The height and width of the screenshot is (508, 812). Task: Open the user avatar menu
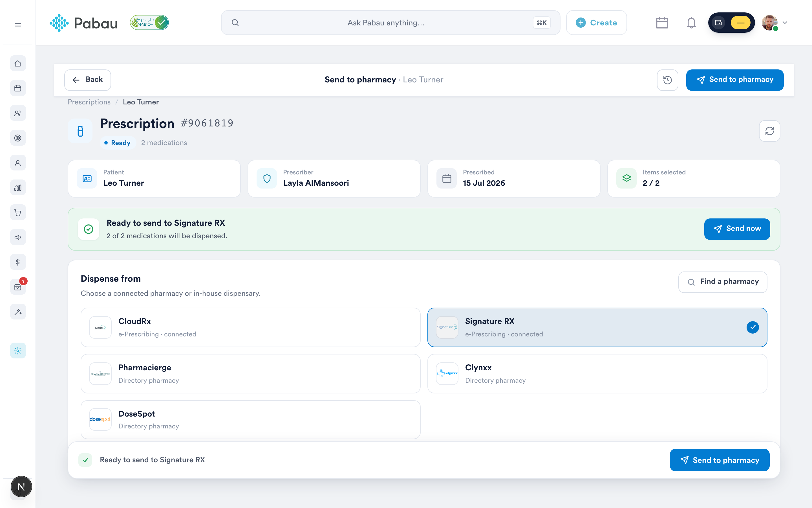point(770,23)
